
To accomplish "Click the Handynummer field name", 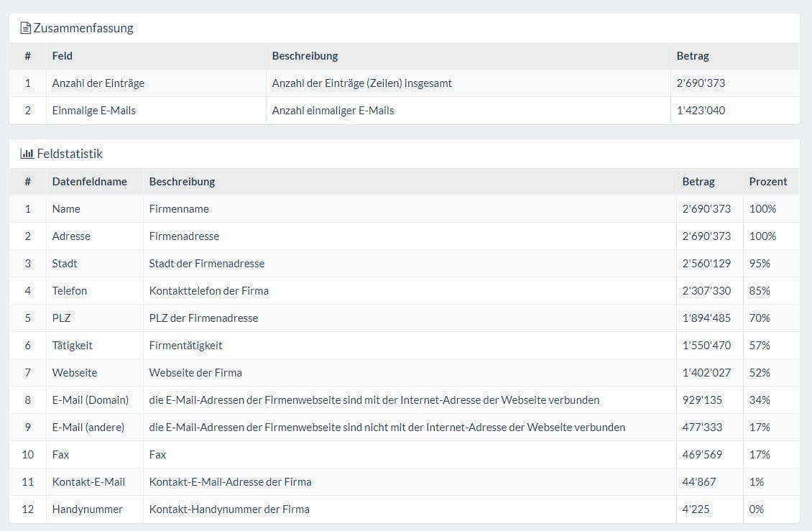I will [x=88, y=509].
